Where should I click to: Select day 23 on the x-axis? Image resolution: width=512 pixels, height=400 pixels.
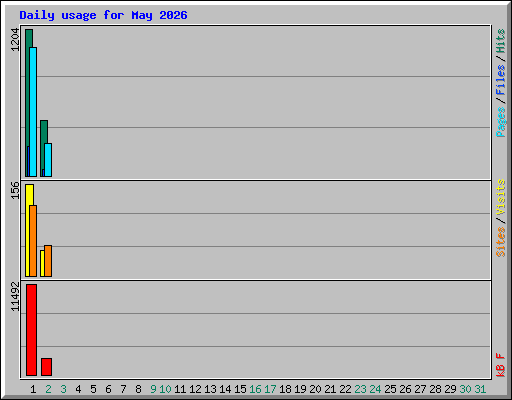(360, 389)
